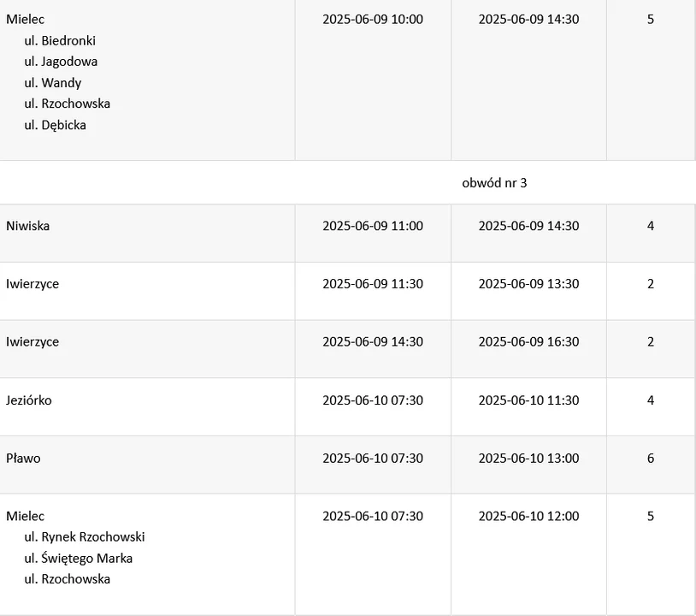Select Jeziórko end time 2025-06-10 11:30
696x616 pixels.
tap(528, 400)
